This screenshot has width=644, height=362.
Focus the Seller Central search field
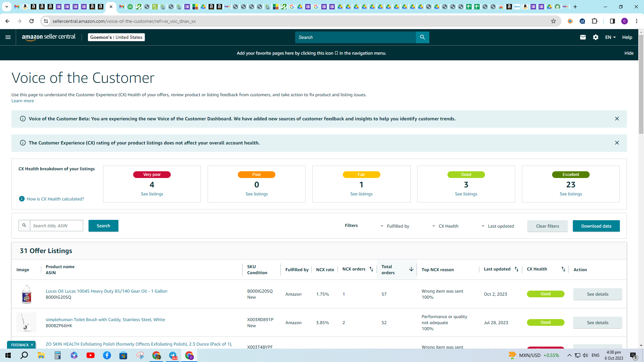coord(356,37)
